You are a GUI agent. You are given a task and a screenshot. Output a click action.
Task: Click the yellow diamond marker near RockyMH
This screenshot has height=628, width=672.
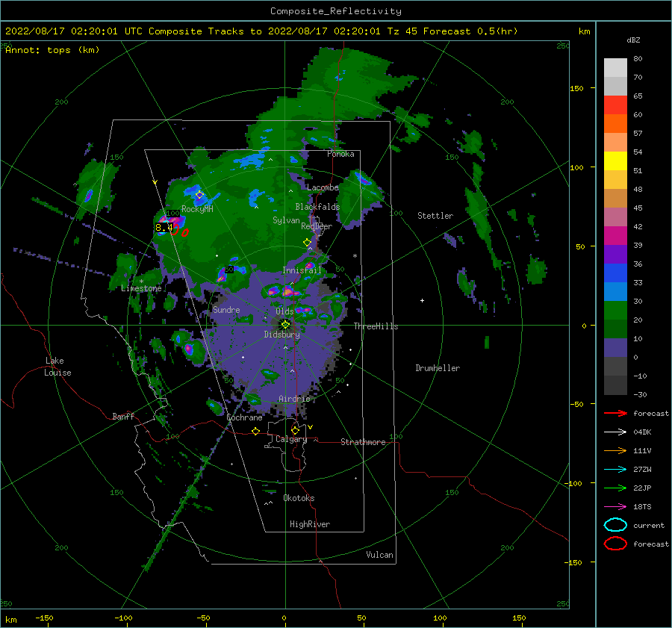[199, 195]
